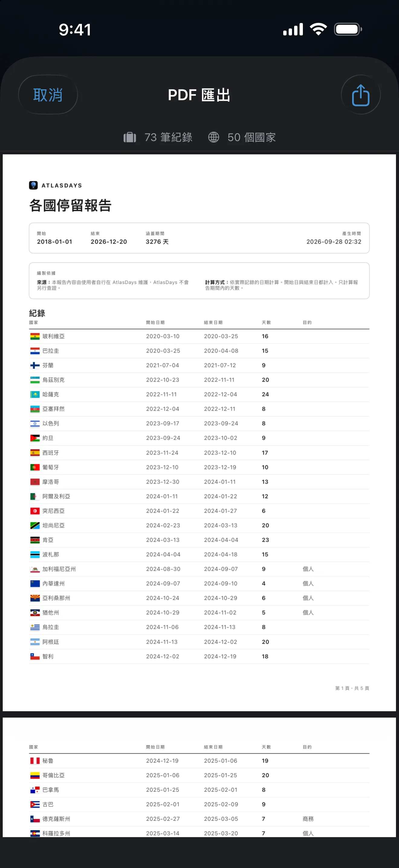This screenshot has height=868, width=399.
Task: Tap the 紀錄 section heading
Action: coord(37,313)
